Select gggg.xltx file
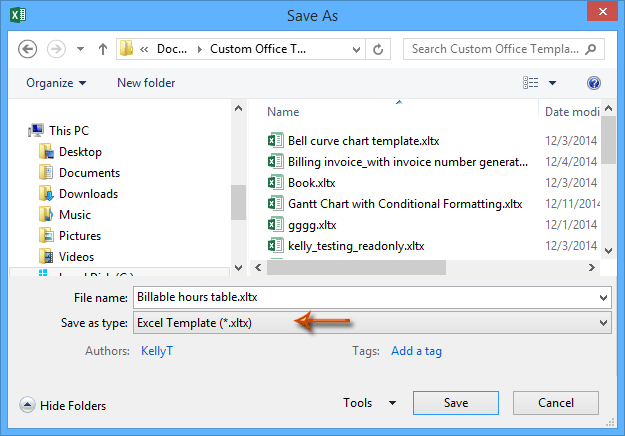 312,225
